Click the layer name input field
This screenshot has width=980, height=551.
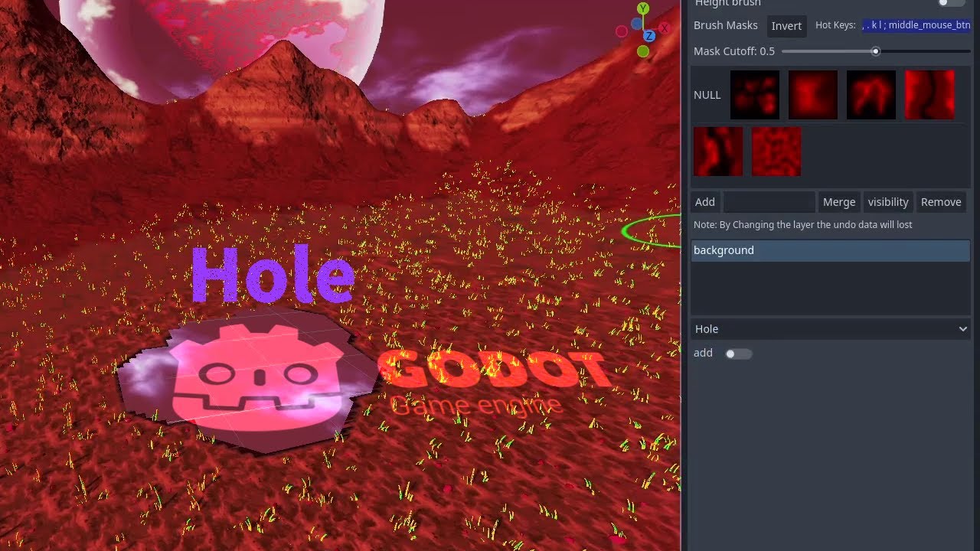coord(769,202)
